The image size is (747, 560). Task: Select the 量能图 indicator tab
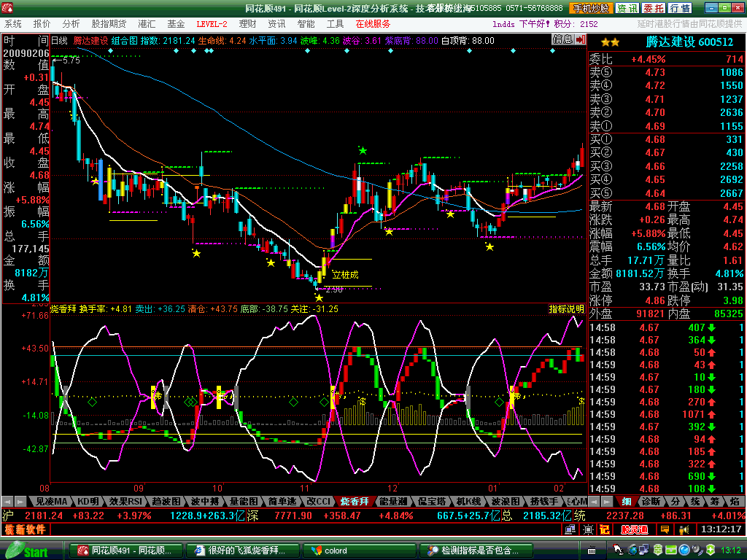244,502
